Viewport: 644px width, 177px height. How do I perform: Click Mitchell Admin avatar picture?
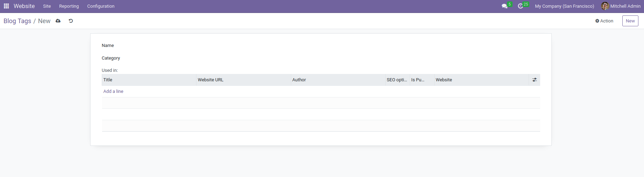605,6
